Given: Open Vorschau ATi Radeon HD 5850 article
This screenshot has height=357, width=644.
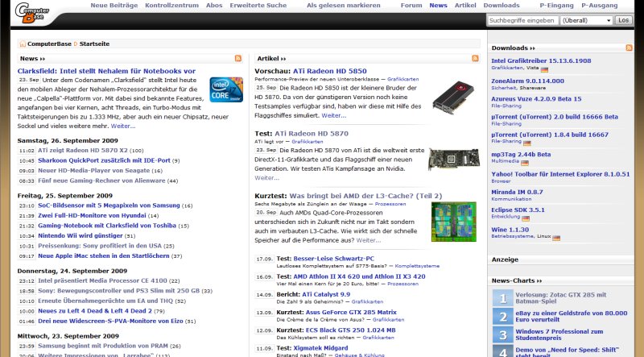Looking at the screenshot, I should tap(330, 71).
